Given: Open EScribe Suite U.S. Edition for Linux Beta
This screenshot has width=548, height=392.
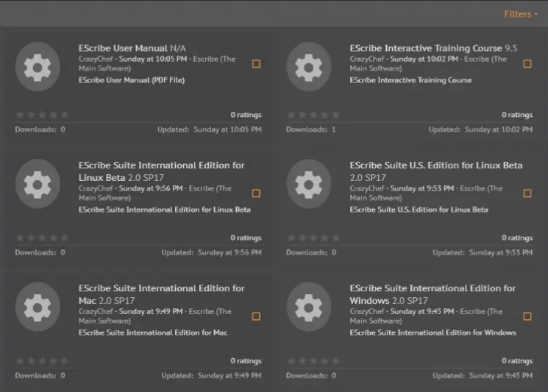Looking at the screenshot, I should pyautogui.click(x=436, y=165).
